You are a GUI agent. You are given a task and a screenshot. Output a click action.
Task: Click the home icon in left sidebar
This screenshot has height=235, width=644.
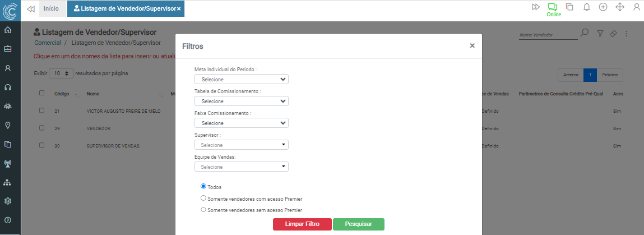pos(8,30)
